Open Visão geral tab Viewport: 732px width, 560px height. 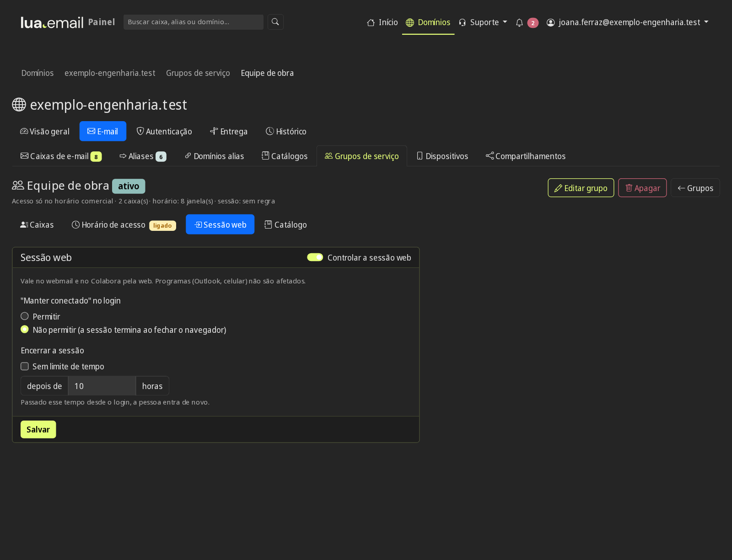(x=45, y=132)
